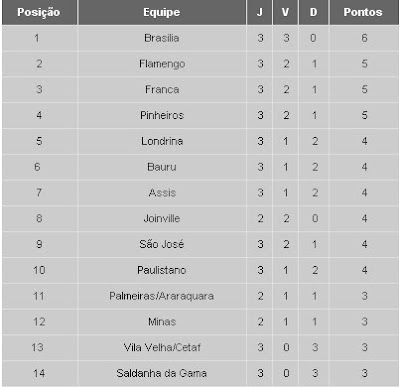
Task: Click the Bauru team name
Action: click(x=162, y=167)
